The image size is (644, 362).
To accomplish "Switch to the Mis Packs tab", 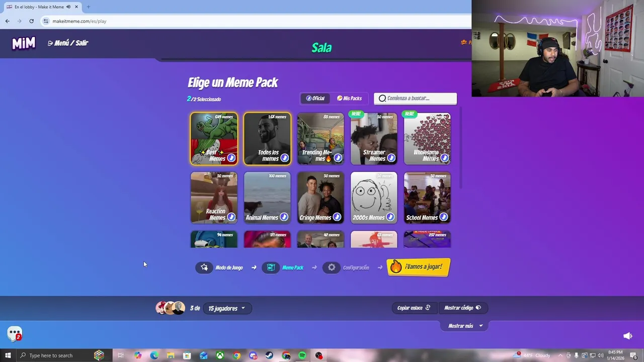I will (349, 99).
